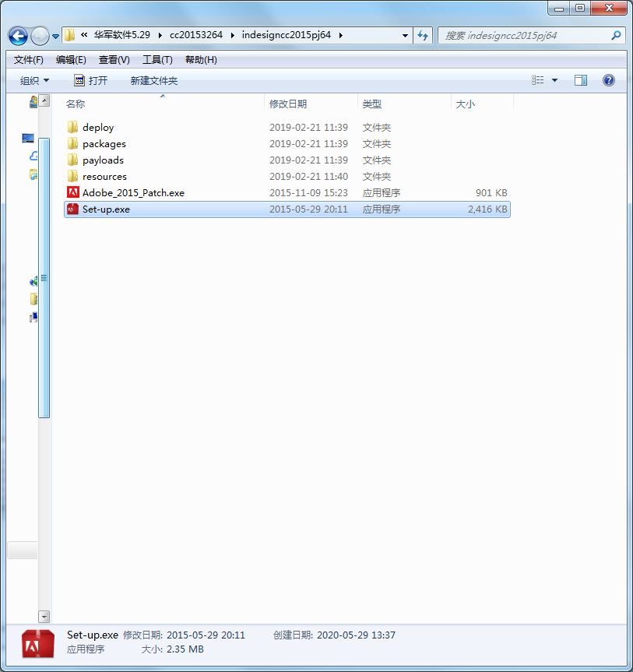
Task: Click the magnifier search icon
Action: [x=617, y=36]
